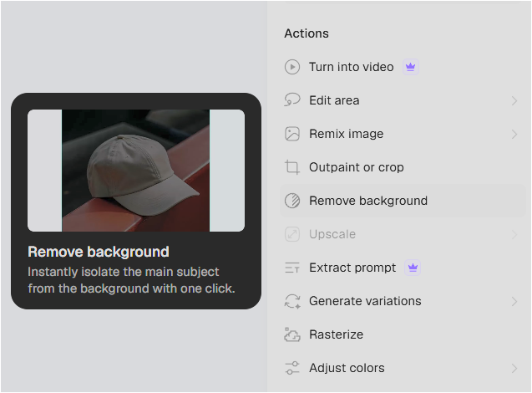Screen dimensions: 532x393
Task: Open the Generate variations submenu arrow
Action: pyautogui.click(x=514, y=301)
